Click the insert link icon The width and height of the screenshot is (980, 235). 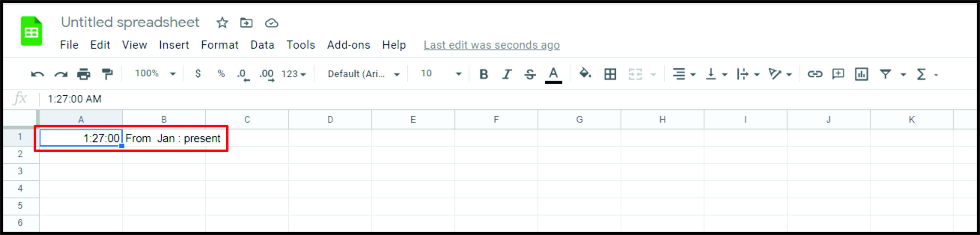pyautogui.click(x=815, y=74)
